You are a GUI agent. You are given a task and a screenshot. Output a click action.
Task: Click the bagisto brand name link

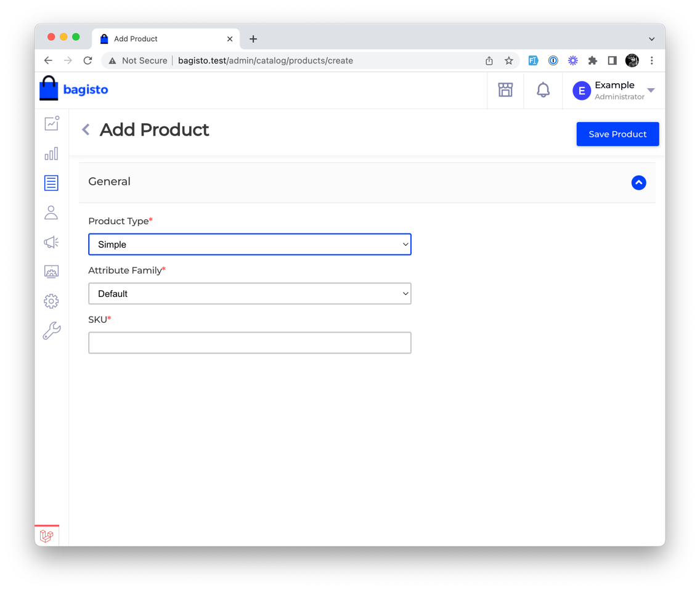click(x=86, y=90)
